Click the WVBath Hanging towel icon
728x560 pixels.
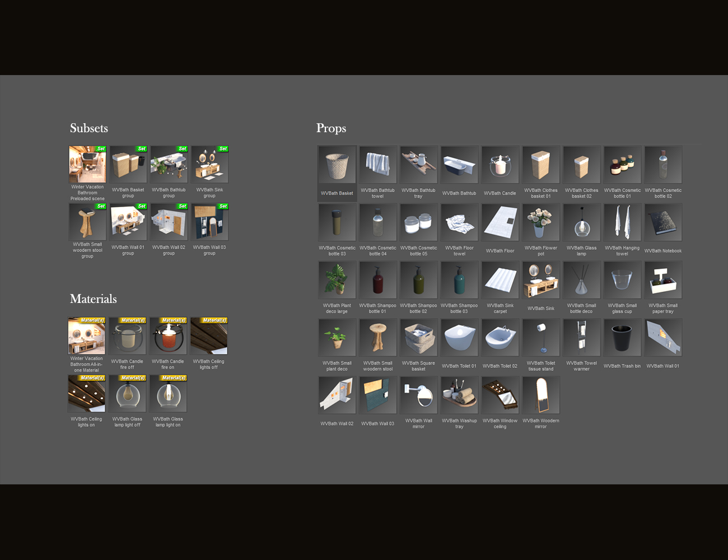click(623, 222)
